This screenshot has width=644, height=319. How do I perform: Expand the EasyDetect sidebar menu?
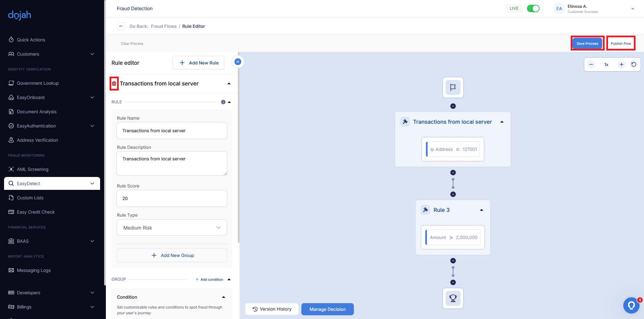click(92, 183)
